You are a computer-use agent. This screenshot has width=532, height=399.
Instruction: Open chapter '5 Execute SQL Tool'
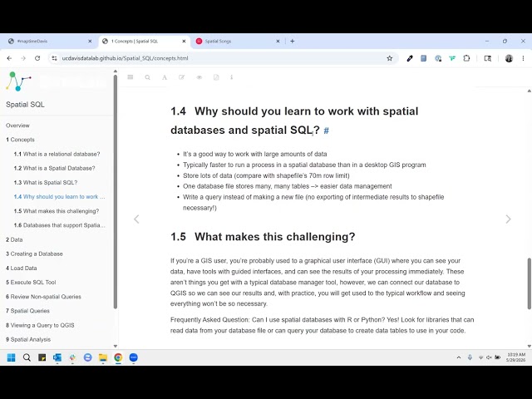click(31, 283)
